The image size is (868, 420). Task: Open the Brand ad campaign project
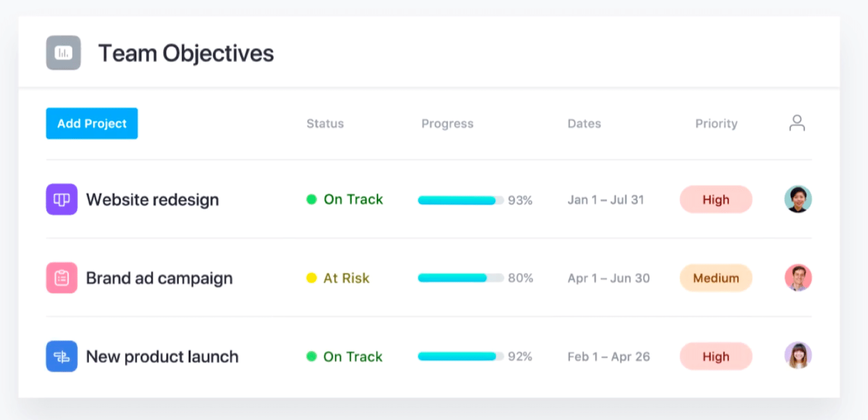159,279
